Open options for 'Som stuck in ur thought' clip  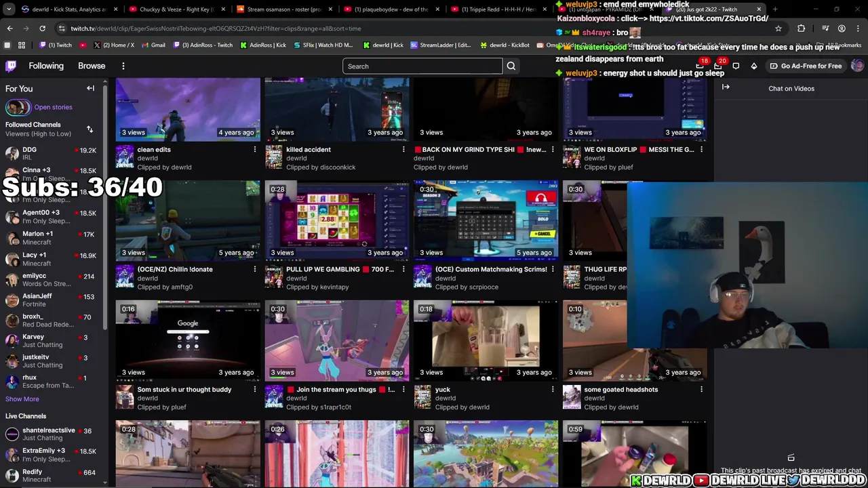point(255,389)
